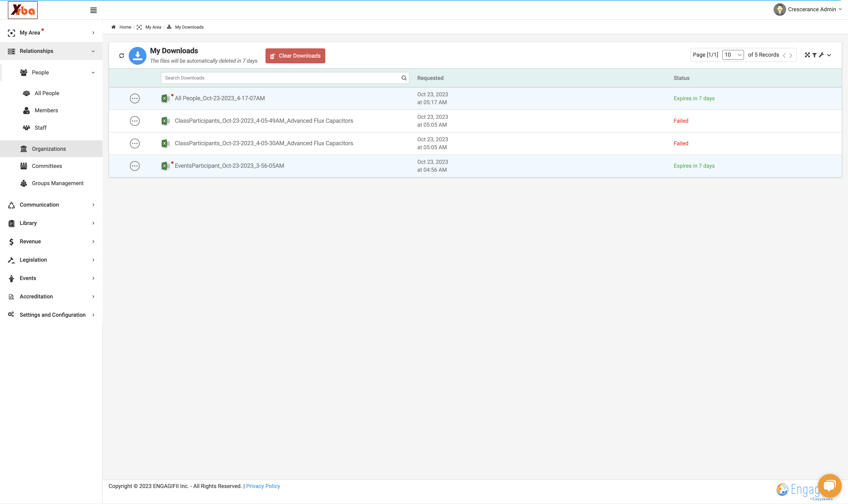This screenshot has width=848, height=504.
Task: Open the filter funnel icon
Action: pyautogui.click(x=814, y=55)
